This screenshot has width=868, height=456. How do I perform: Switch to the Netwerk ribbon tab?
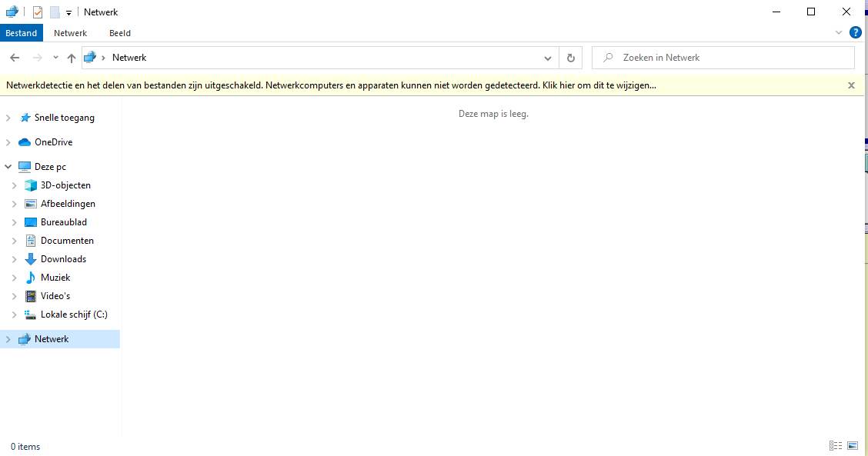pyautogui.click(x=70, y=33)
